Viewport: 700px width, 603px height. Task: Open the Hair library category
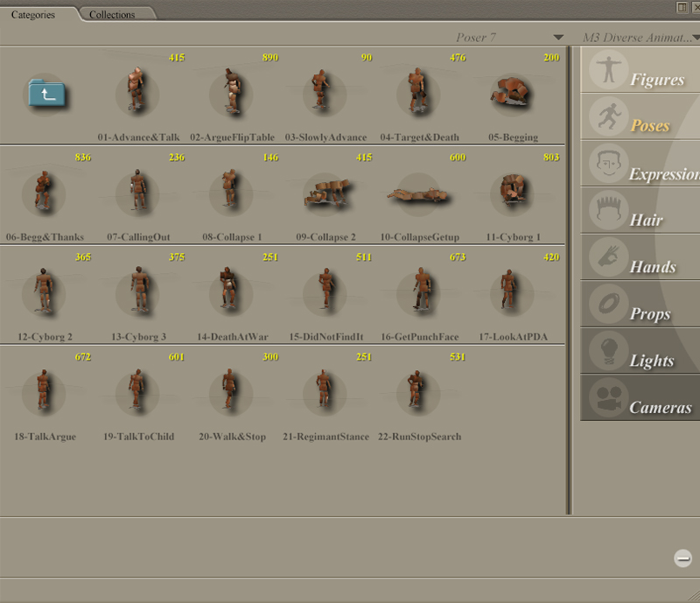640,211
